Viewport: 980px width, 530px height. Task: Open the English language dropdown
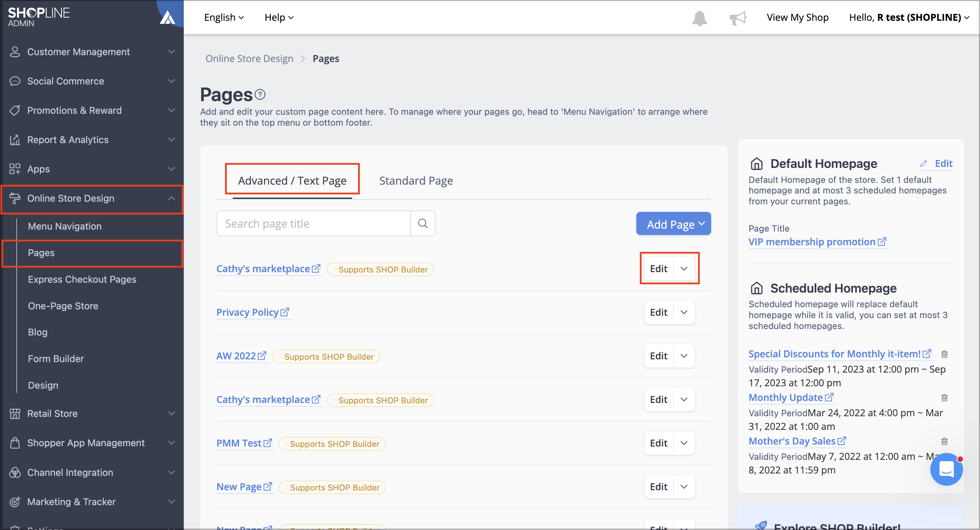point(224,17)
